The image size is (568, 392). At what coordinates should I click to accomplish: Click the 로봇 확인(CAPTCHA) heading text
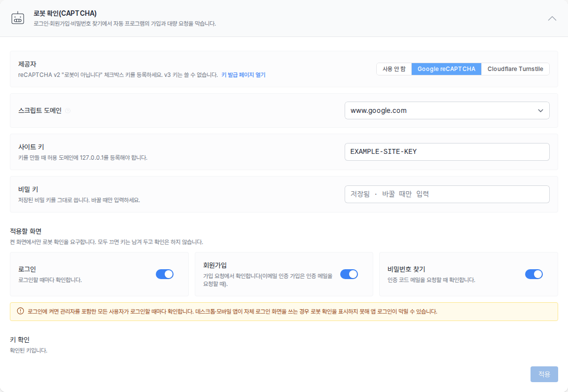pyautogui.click(x=65, y=13)
